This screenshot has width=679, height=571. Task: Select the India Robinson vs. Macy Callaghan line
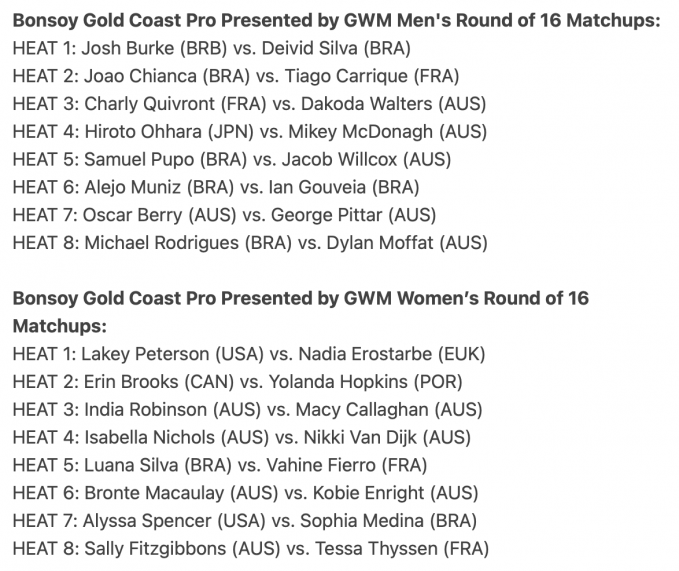248,410
